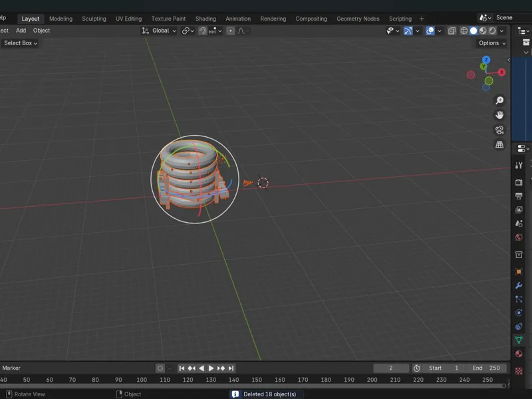
Task: Open the View Layer properties tab
Action: click(x=519, y=209)
